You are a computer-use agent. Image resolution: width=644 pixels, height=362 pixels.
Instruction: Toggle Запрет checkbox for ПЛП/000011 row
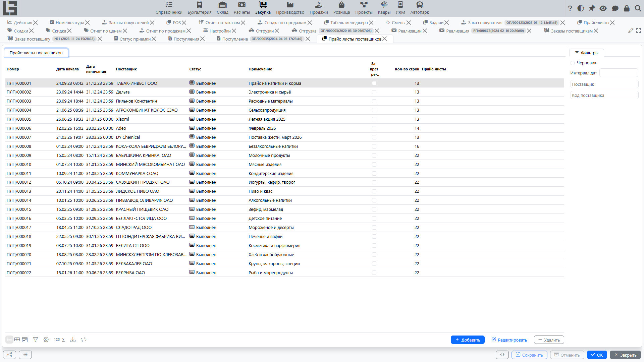click(374, 174)
